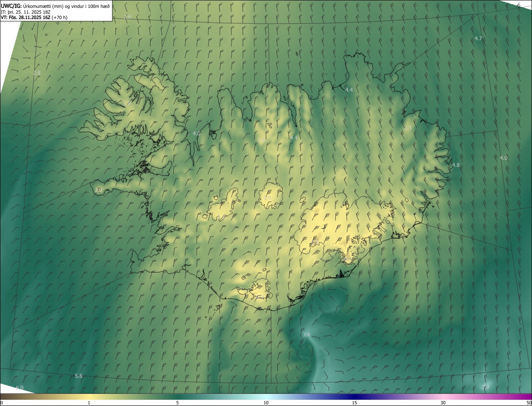Click the 7.9 precipitation value label
532x406 pixels.
point(485,387)
